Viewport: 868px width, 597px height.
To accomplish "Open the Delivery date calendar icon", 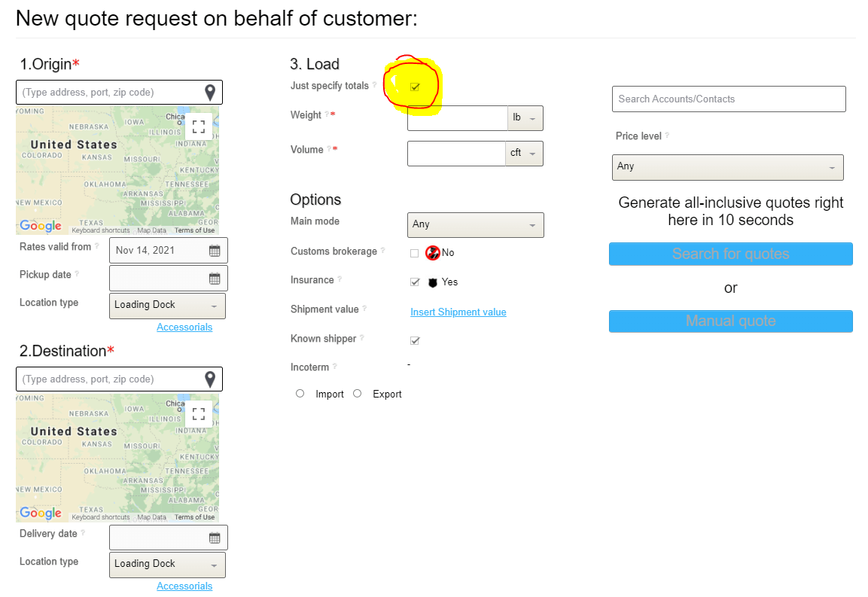I will tap(215, 538).
